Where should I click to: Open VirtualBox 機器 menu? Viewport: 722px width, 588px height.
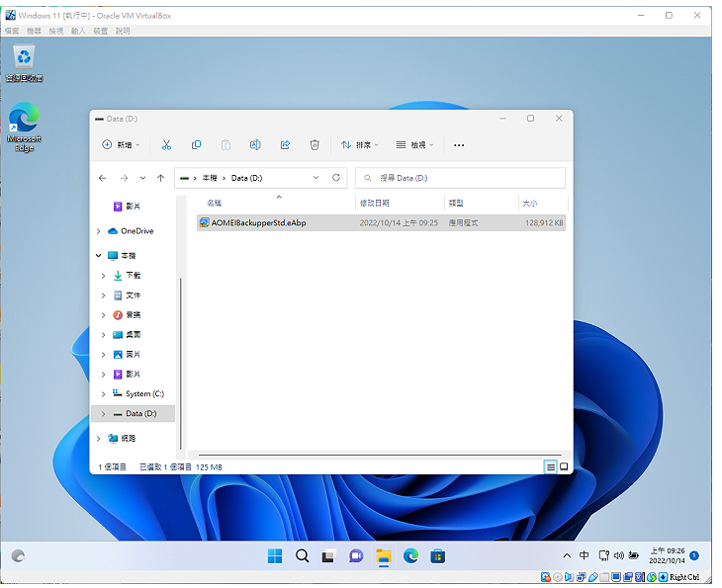pos(34,31)
